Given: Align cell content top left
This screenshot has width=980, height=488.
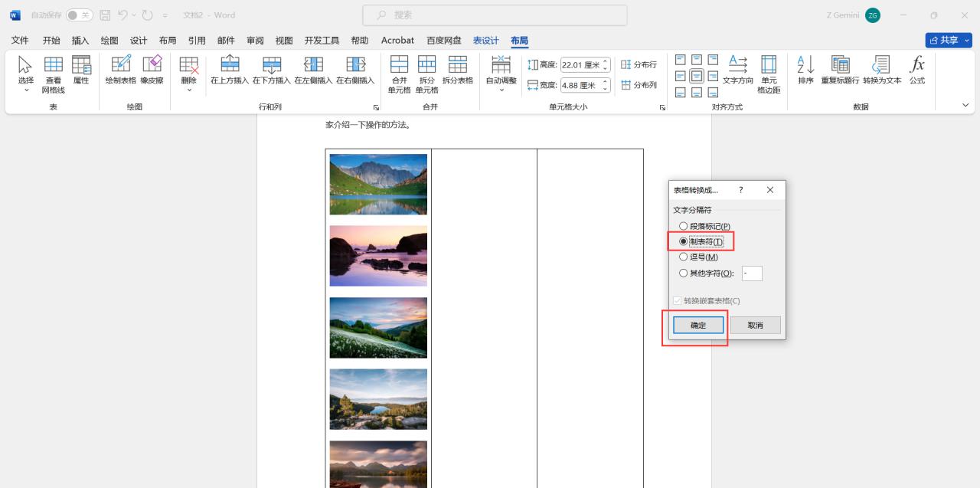Looking at the screenshot, I should pyautogui.click(x=681, y=60).
